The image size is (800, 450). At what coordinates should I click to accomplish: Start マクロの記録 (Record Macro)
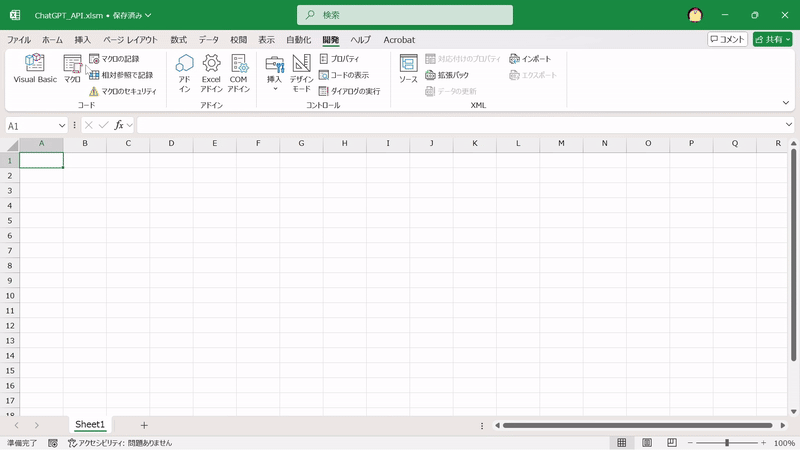[120, 59]
